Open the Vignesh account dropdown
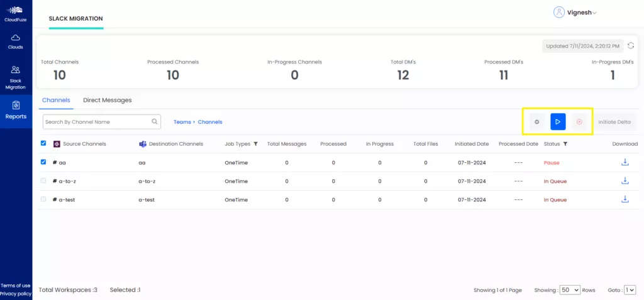This screenshot has height=300, width=644. click(582, 13)
